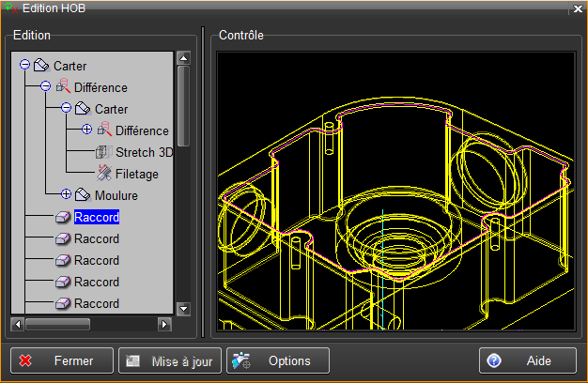Click the Filetage thread icon
This screenshot has height=383, width=588.
tap(103, 174)
